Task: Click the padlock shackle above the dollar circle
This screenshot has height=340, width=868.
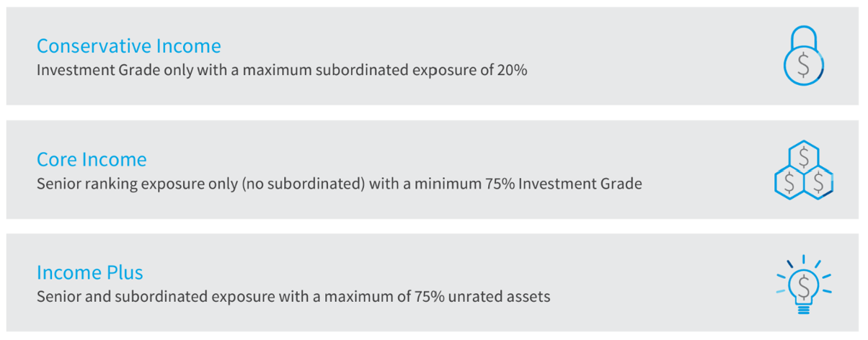Action: pos(803,36)
